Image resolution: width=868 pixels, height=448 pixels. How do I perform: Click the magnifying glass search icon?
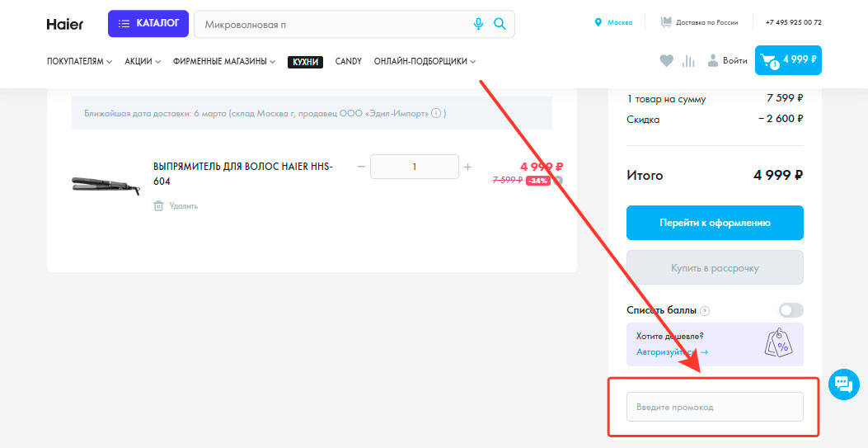point(500,24)
